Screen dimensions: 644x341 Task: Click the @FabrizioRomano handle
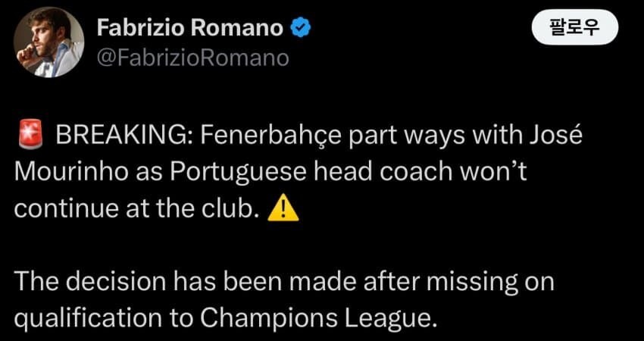pyautogui.click(x=193, y=58)
